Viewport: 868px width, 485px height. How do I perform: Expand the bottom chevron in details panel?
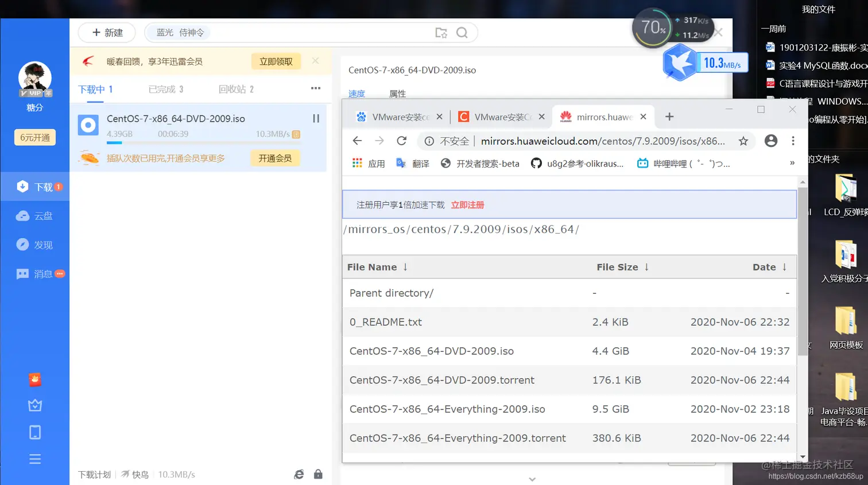pyautogui.click(x=532, y=479)
